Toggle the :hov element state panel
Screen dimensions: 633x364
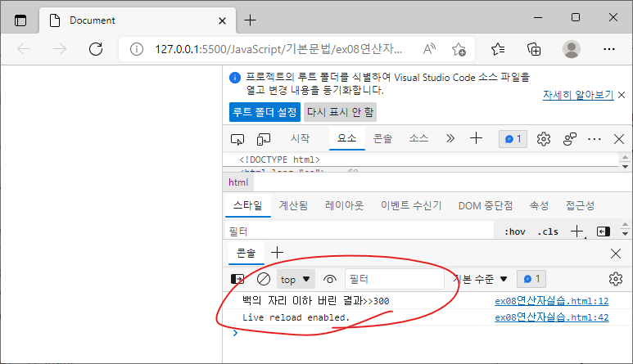tap(515, 231)
